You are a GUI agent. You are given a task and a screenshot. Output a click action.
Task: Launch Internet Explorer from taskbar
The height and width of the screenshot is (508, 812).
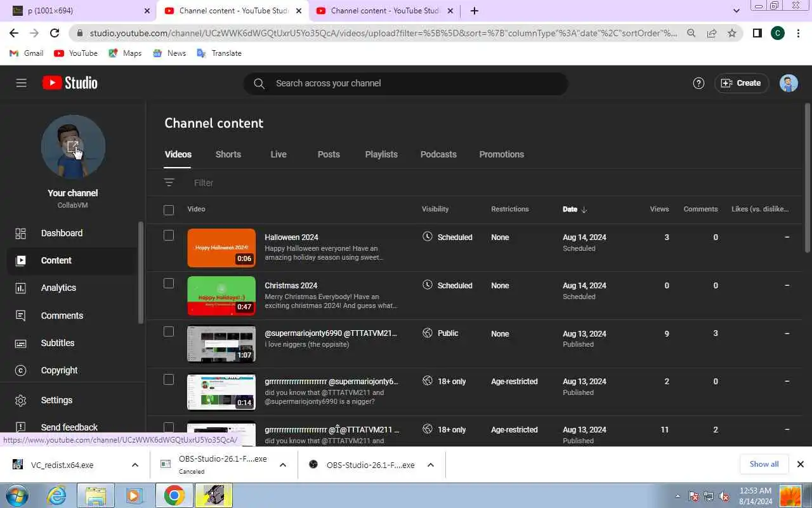(x=57, y=495)
